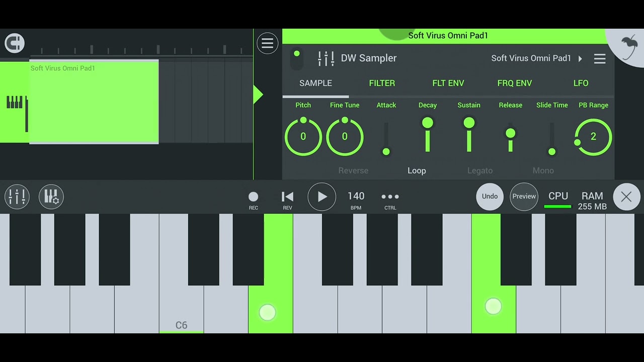Click the green playhead triangle marker
The width and height of the screenshot is (644, 362).
tap(258, 95)
